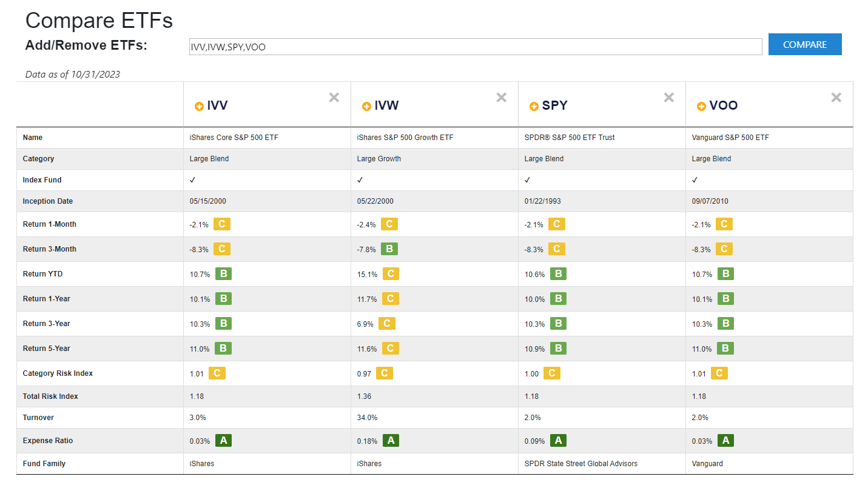The height and width of the screenshot is (488, 868).
Task: Remove VOO column with its X
Action: click(x=836, y=98)
